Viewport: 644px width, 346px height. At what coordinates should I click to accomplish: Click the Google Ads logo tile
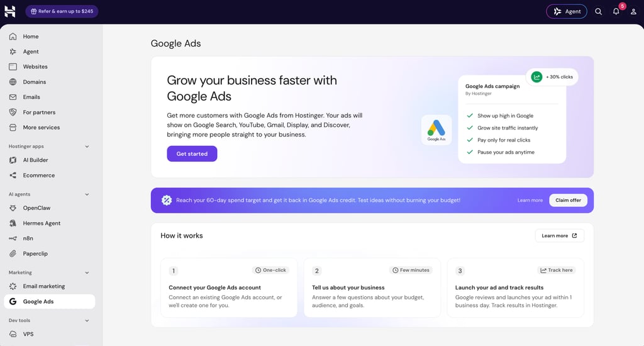point(436,130)
